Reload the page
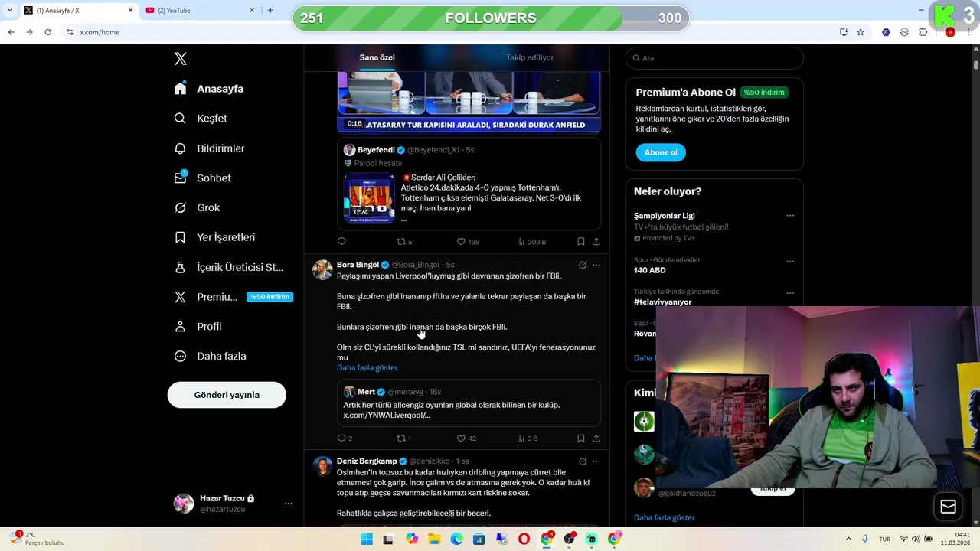 [x=48, y=32]
